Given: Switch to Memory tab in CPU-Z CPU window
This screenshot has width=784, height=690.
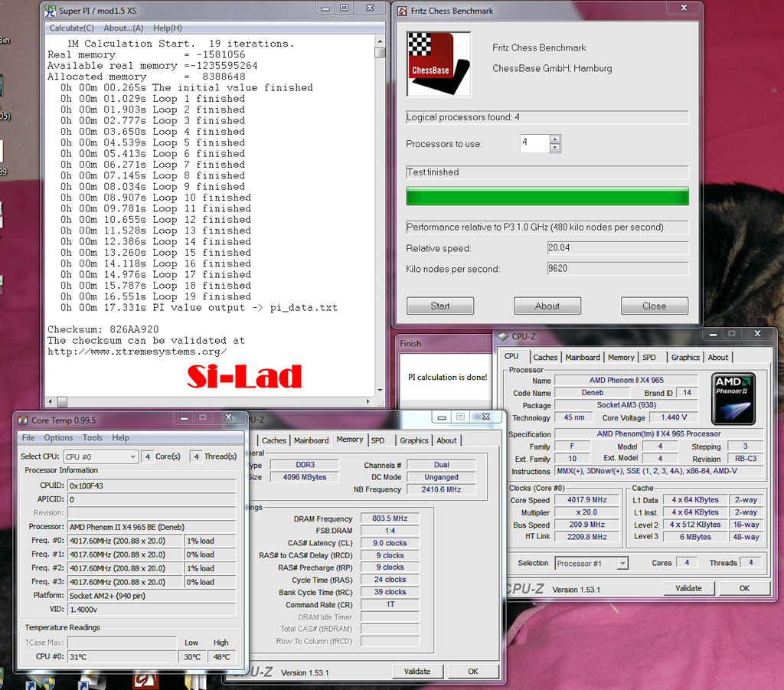Looking at the screenshot, I should [x=621, y=357].
